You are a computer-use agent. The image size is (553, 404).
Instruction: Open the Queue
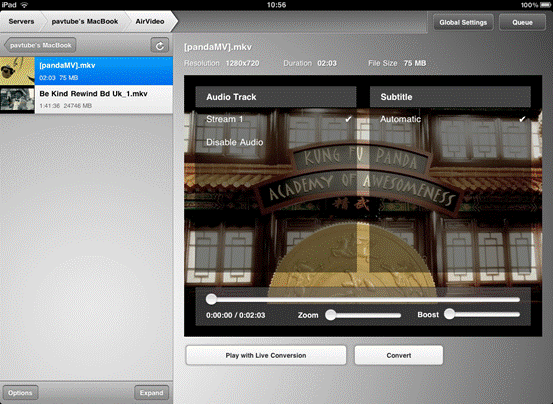pyautogui.click(x=522, y=23)
